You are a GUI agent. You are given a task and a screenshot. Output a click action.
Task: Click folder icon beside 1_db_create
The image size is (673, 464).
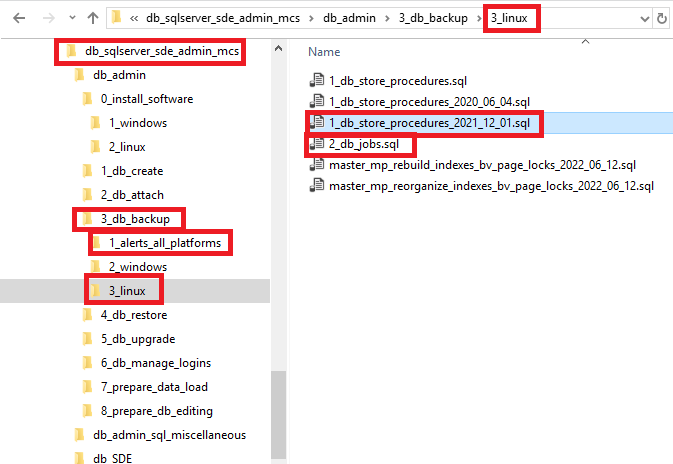87,171
